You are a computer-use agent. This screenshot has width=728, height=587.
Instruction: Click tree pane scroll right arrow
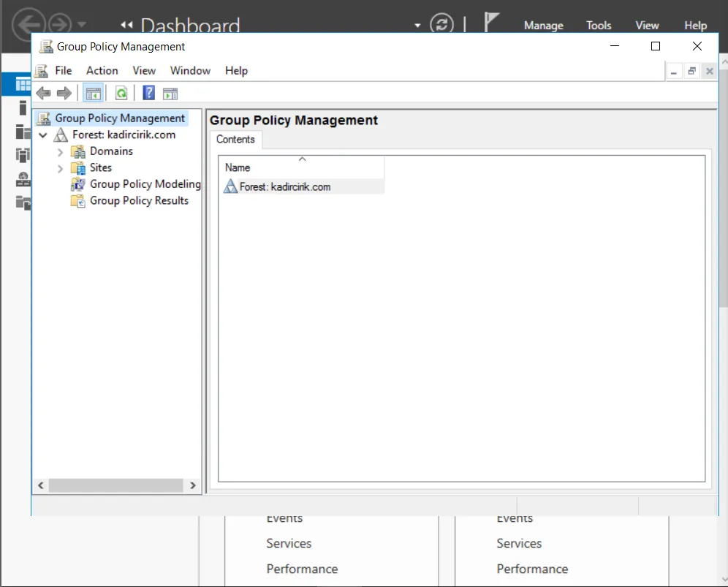point(193,485)
